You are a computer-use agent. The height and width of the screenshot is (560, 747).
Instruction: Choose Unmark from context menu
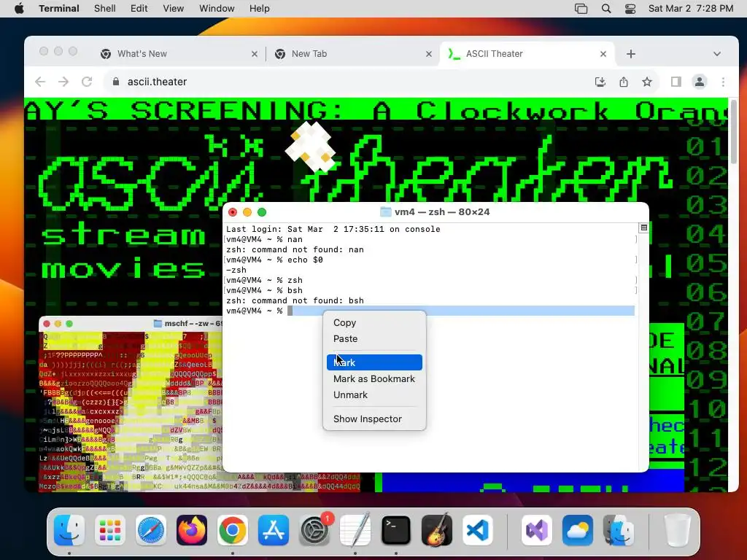[374, 395]
